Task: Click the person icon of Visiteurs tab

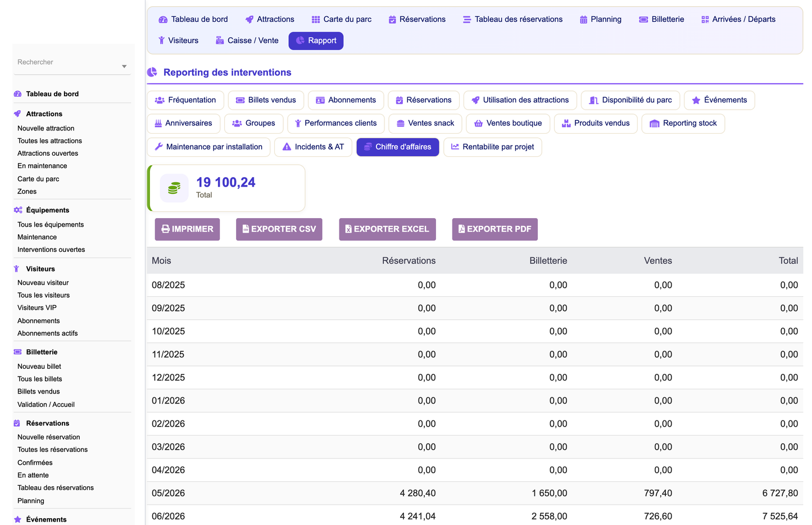Action: coord(161,40)
